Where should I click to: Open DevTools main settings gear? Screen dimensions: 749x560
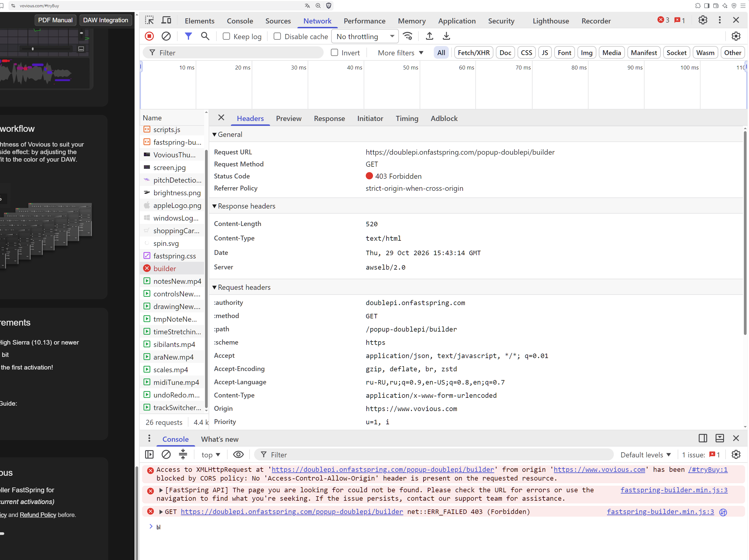703,20
